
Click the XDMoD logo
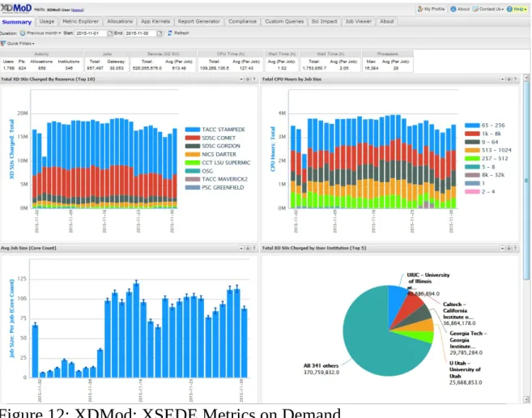(16, 8)
